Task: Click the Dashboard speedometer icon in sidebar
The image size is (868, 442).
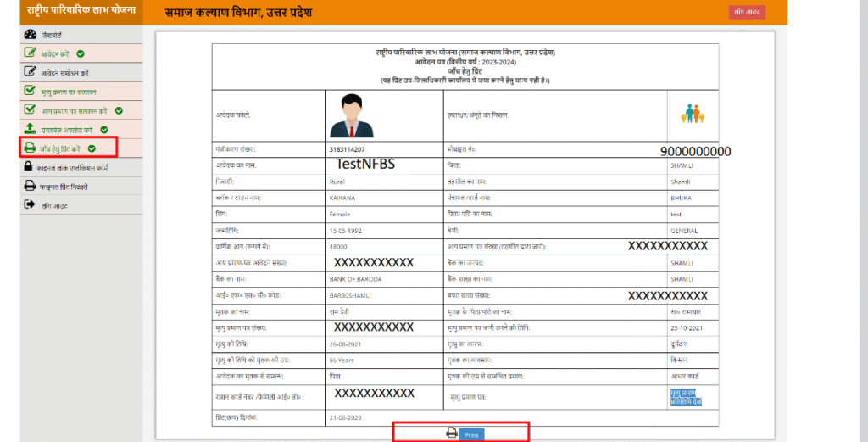Action: coord(31,35)
